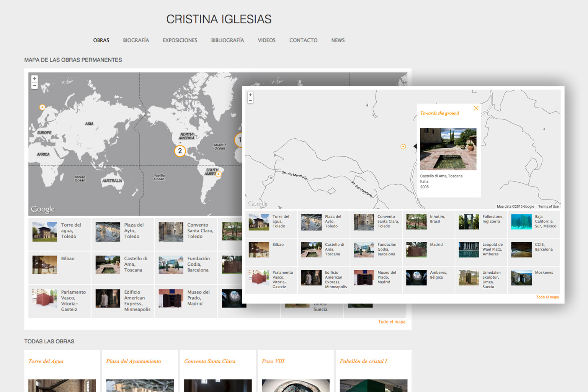The height and width of the screenshot is (392, 588).
Task: Click the South America map marker
Action: (x=219, y=174)
